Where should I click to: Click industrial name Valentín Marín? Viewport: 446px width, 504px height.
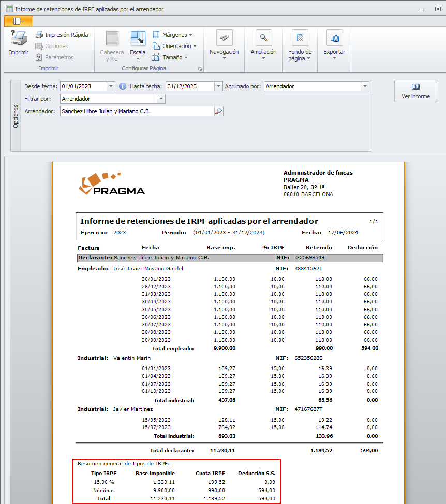[132, 358]
